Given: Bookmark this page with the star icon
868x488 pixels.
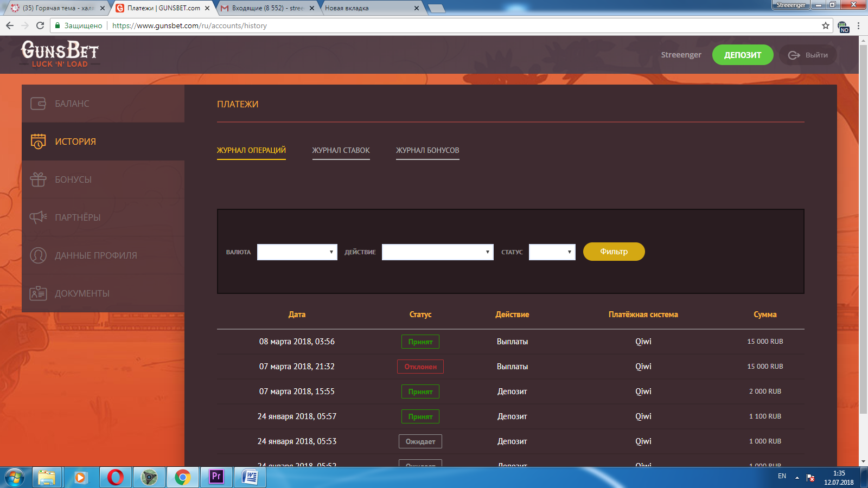Looking at the screenshot, I should (826, 25).
